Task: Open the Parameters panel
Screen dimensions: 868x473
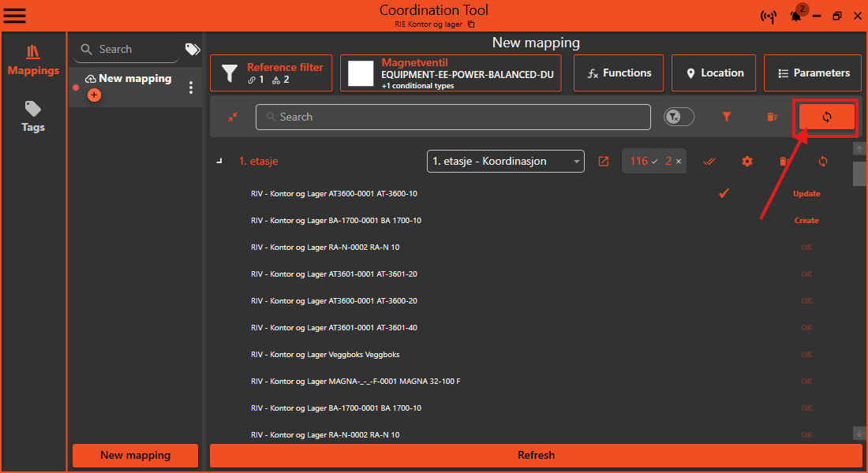Action: pyautogui.click(x=813, y=73)
